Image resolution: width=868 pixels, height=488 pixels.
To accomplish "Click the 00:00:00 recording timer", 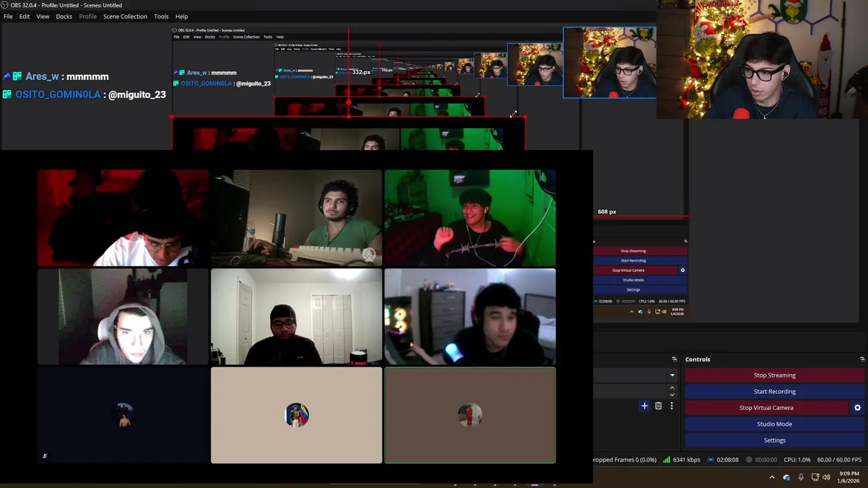I will pyautogui.click(x=766, y=460).
